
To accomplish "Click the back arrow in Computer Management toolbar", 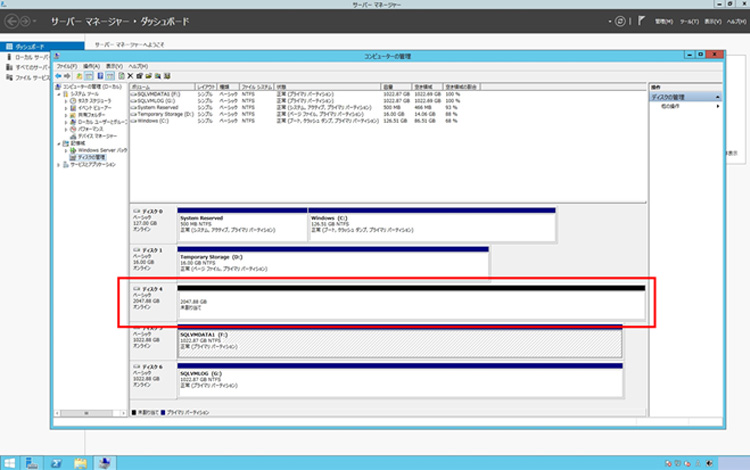I will click(59, 76).
